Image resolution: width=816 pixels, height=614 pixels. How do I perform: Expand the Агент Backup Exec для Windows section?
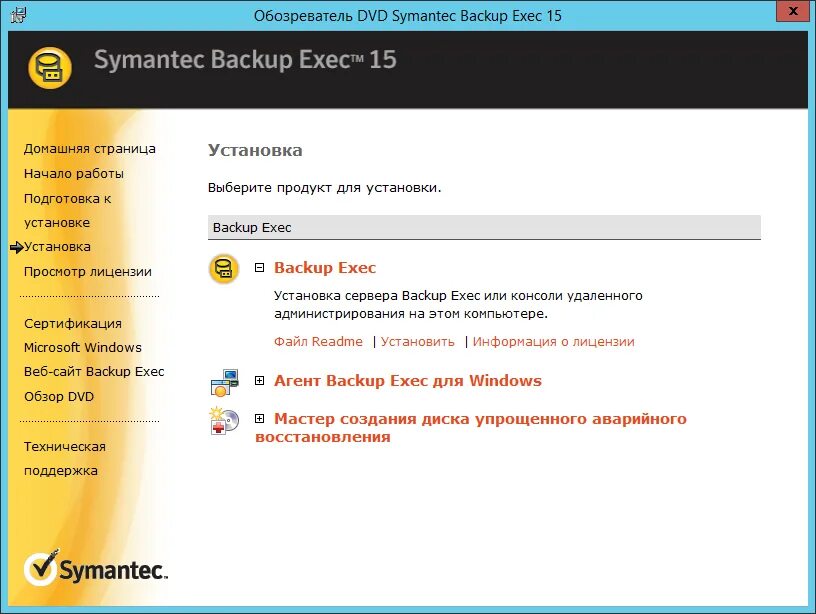pos(259,380)
